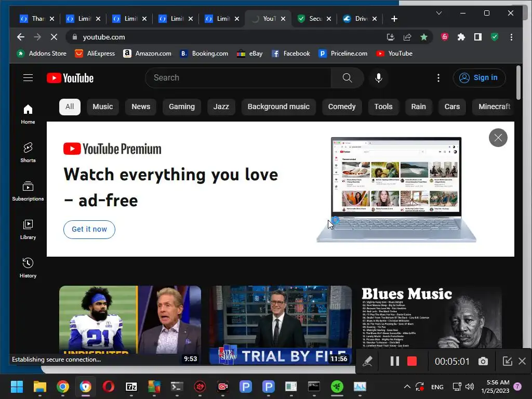Open the Addons Store bookmark
Viewport: 532px width, 399px height.
point(42,54)
